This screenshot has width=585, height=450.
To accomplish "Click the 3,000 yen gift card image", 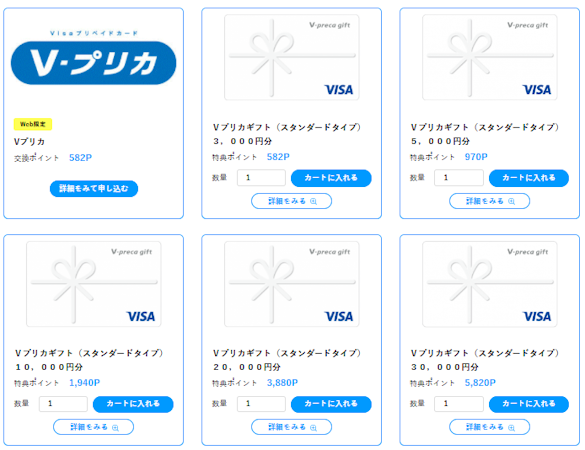I will coord(291,57).
